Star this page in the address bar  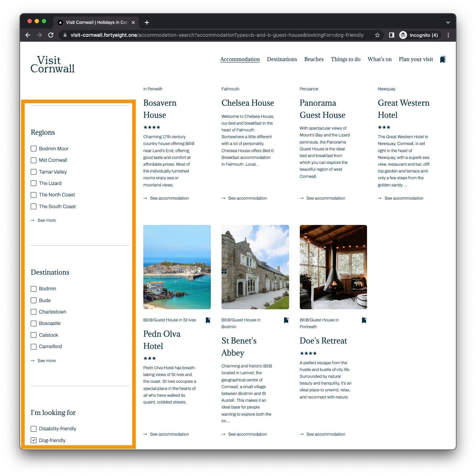pyautogui.click(x=377, y=35)
